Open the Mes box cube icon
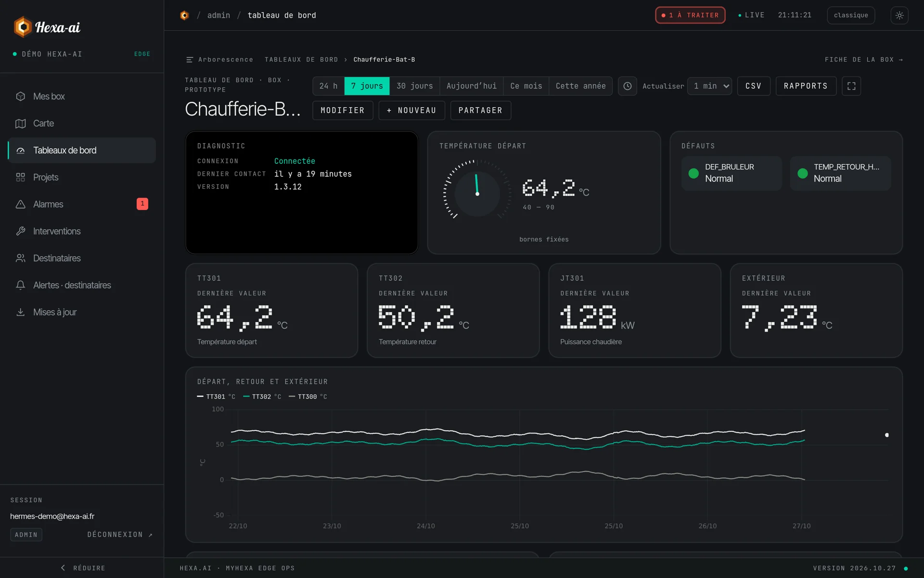924x578 pixels. [x=20, y=96]
